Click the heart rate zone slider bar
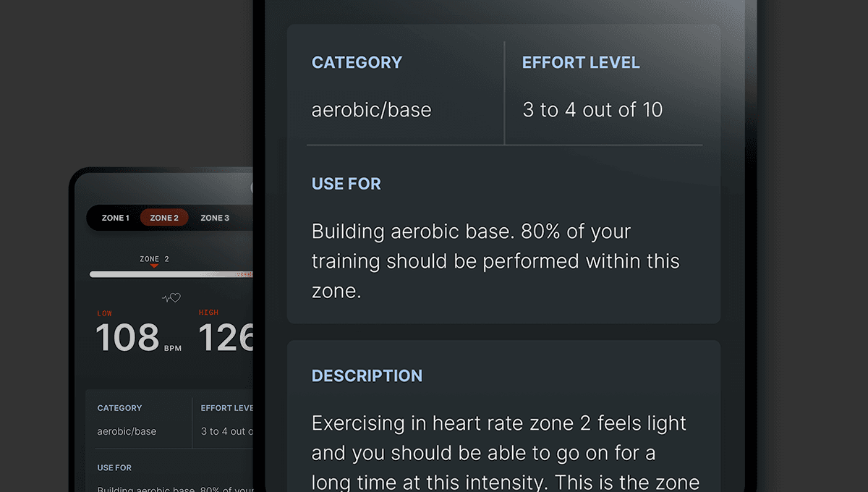 (171, 275)
